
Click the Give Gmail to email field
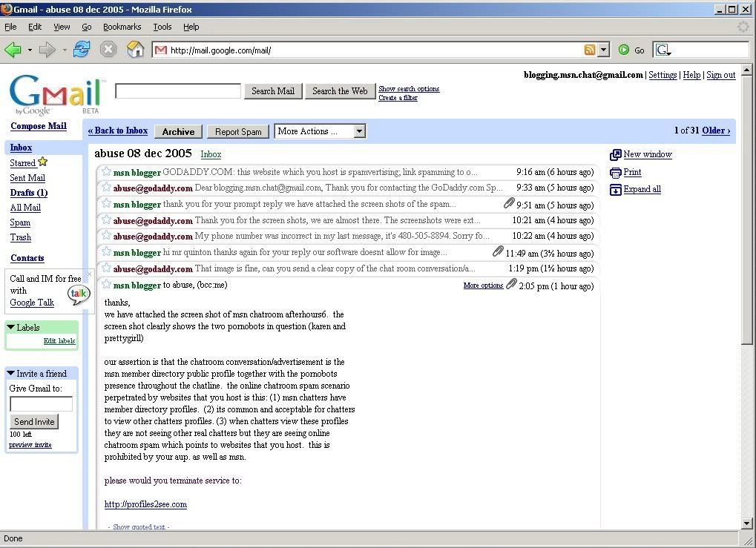pos(41,404)
